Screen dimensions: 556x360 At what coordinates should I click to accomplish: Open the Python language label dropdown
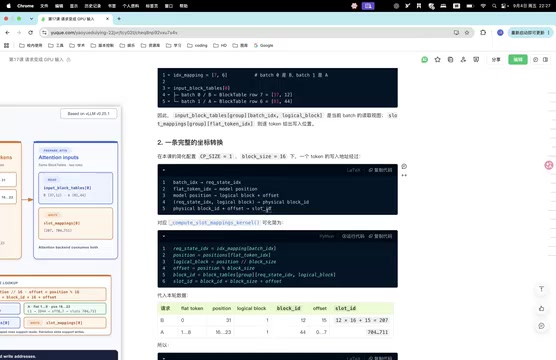327,236
